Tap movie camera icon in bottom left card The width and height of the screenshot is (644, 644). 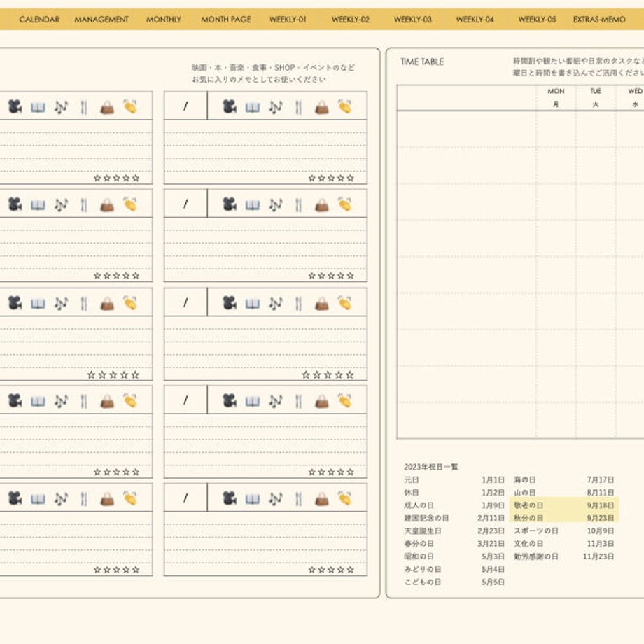pos(15,498)
